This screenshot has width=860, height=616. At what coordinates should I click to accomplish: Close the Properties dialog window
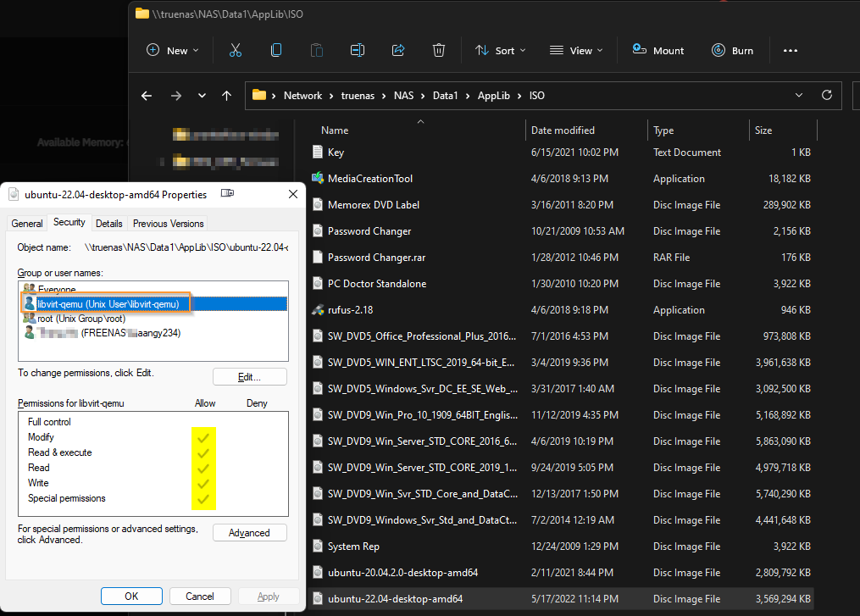coord(293,194)
